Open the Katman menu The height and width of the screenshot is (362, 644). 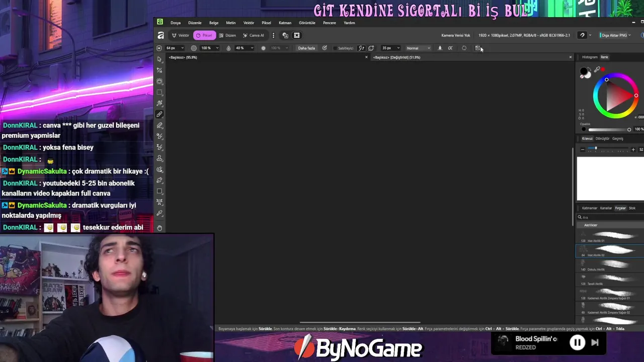click(285, 23)
